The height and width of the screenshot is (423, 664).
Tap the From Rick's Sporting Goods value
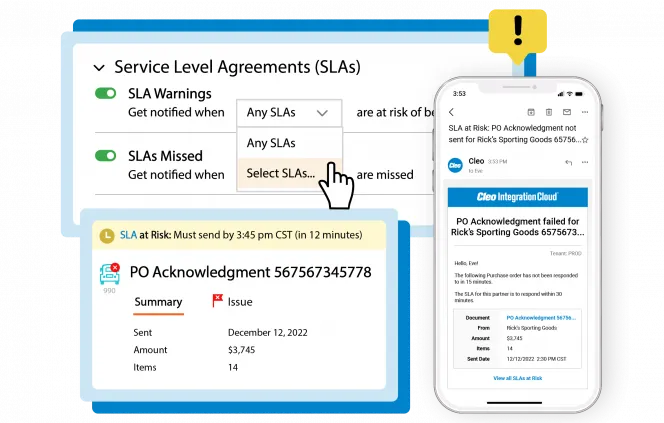click(x=531, y=328)
